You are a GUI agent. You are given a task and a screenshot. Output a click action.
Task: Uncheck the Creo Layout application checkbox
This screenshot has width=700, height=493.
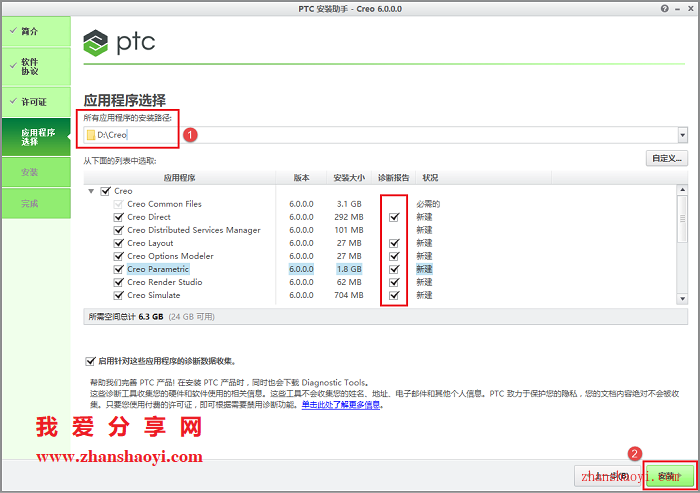pyautogui.click(x=118, y=243)
